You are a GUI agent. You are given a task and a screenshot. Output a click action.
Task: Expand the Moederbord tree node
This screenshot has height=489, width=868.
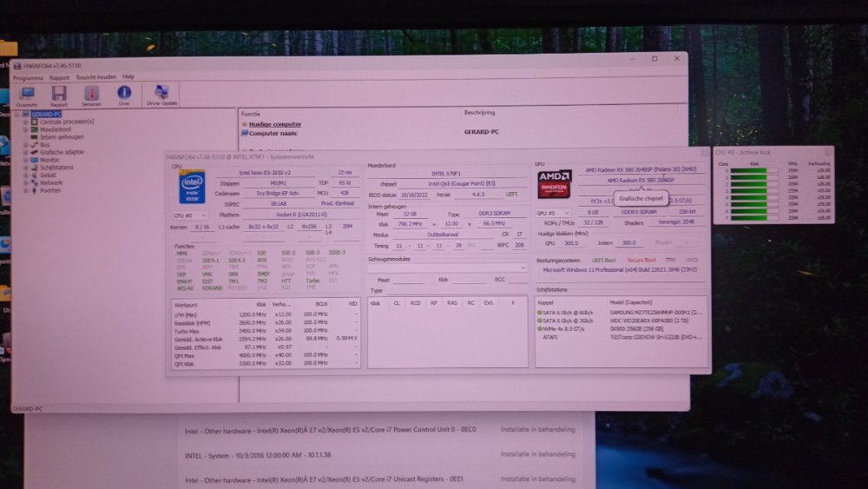click(x=25, y=129)
